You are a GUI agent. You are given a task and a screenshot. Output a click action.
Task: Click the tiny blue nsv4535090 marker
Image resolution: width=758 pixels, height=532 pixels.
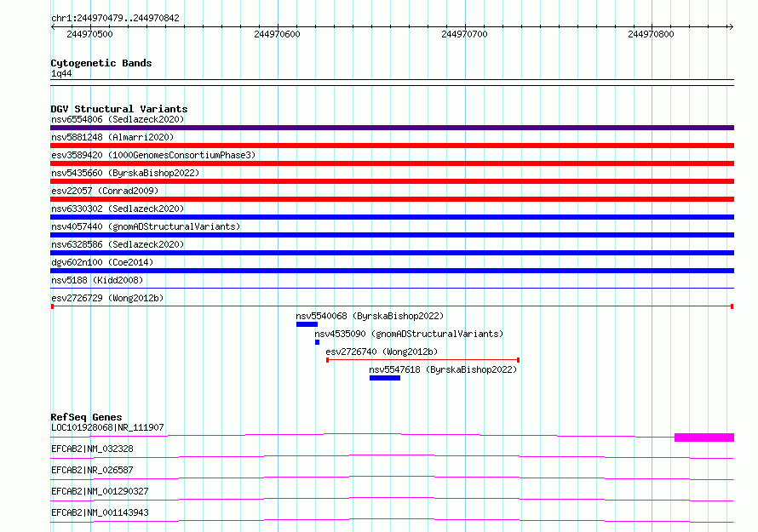click(317, 342)
